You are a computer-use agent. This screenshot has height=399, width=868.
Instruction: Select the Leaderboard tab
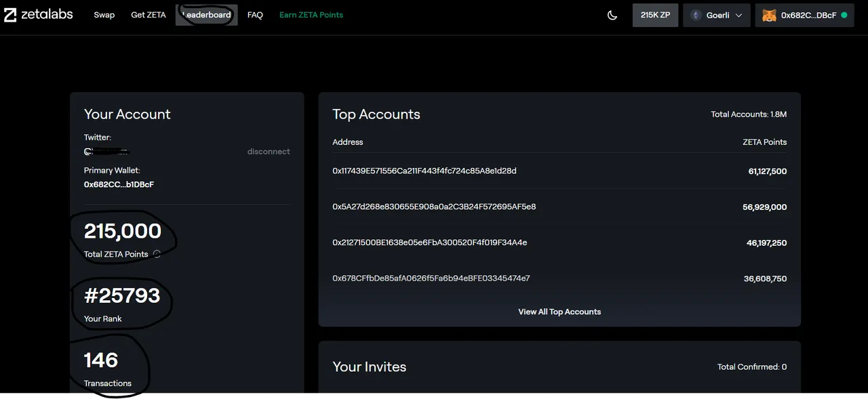pyautogui.click(x=207, y=15)
